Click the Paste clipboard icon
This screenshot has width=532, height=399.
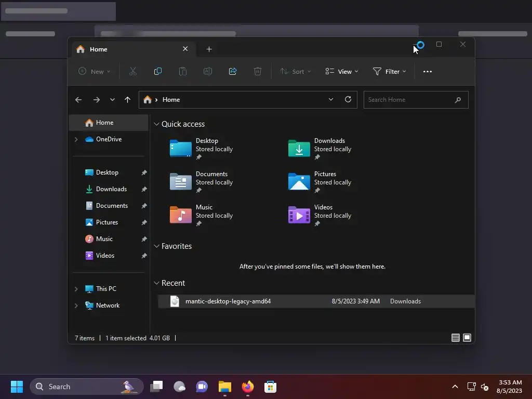point(182,71)
